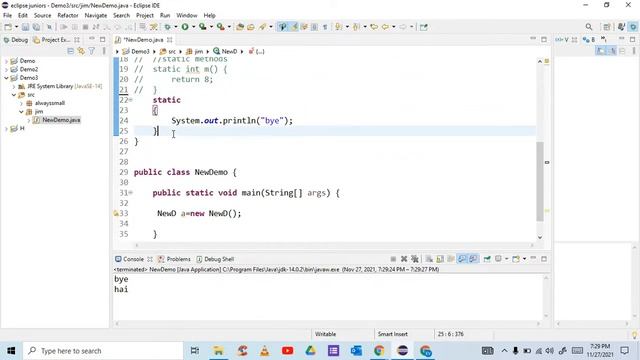Image resolution: width=640 pixels, height=360 pixels.
Task: Toggle Show Console on standard output change
Action: coord(462,259)
